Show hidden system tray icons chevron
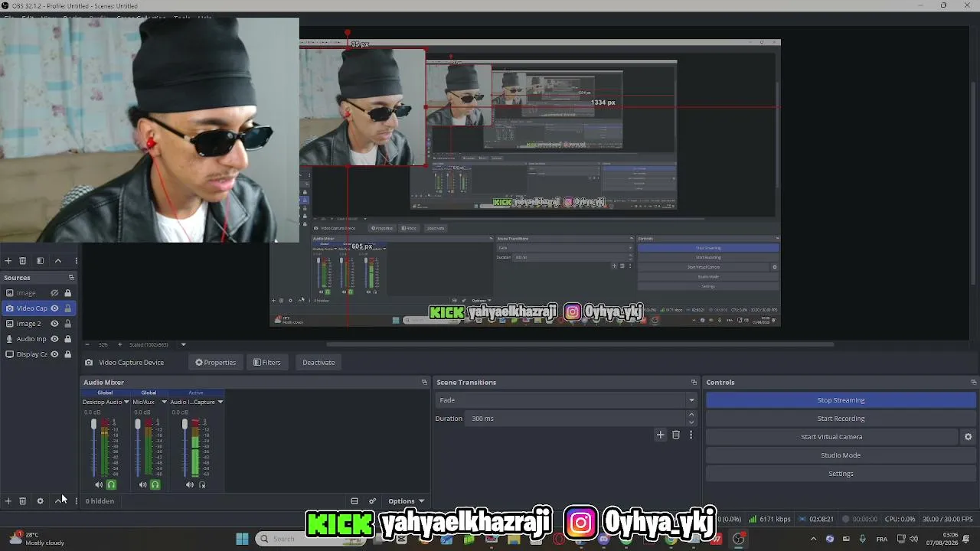980x551 pixels. pyautogui.click(x=813, y=539)
